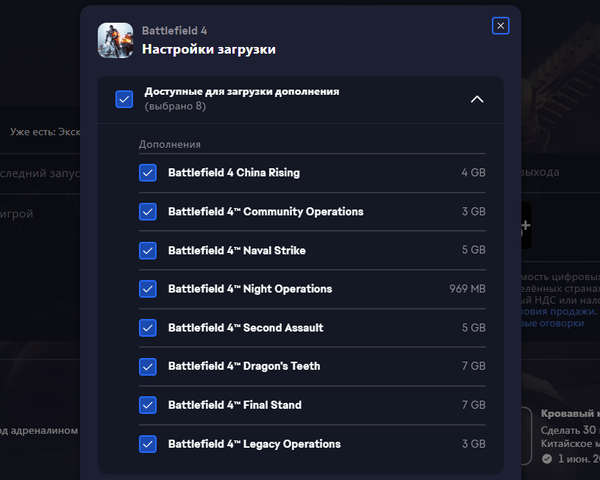Uncheck Battlefield 4 China Rising checkbox
Image resolution: width=600 pixels, height=480 pixels.
coord(148,173)
